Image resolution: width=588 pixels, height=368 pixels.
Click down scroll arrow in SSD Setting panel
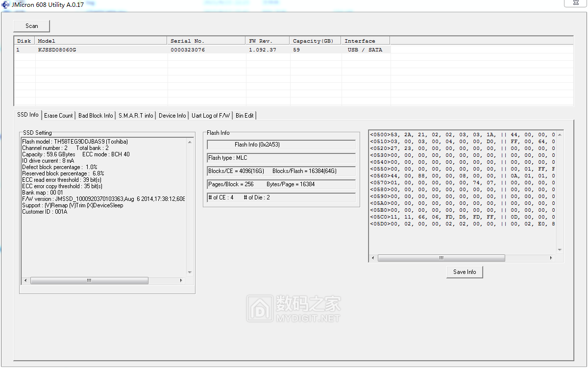coord(190,272)
